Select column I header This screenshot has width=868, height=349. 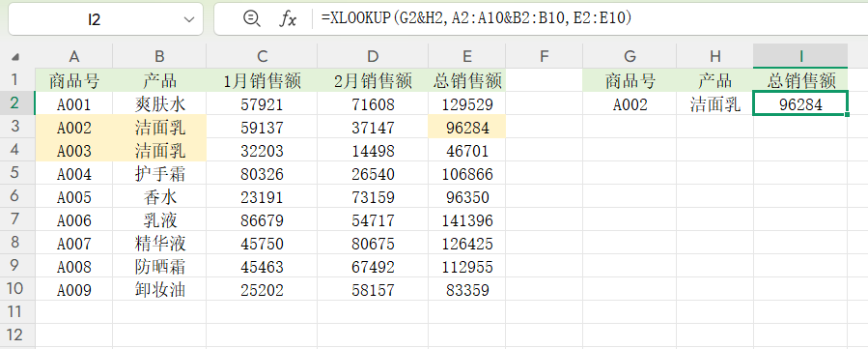click(800, 56)
